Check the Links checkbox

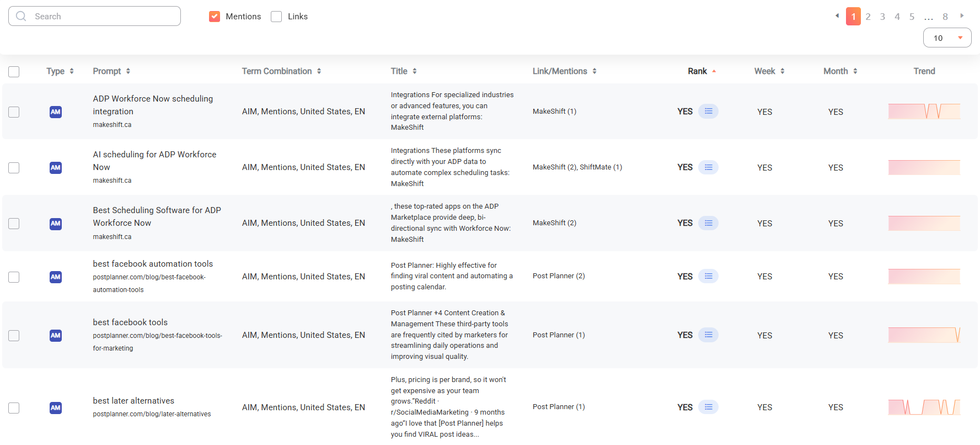tap(276, 17)
